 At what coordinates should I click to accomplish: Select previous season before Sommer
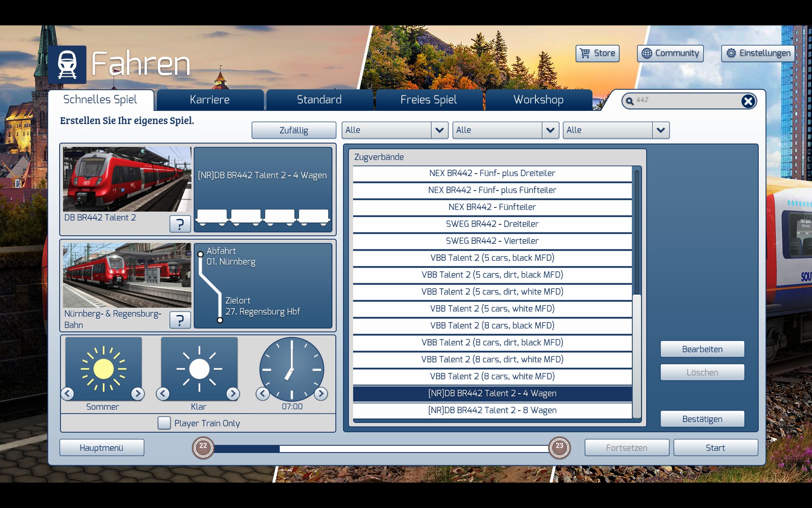tap(68, 394)
